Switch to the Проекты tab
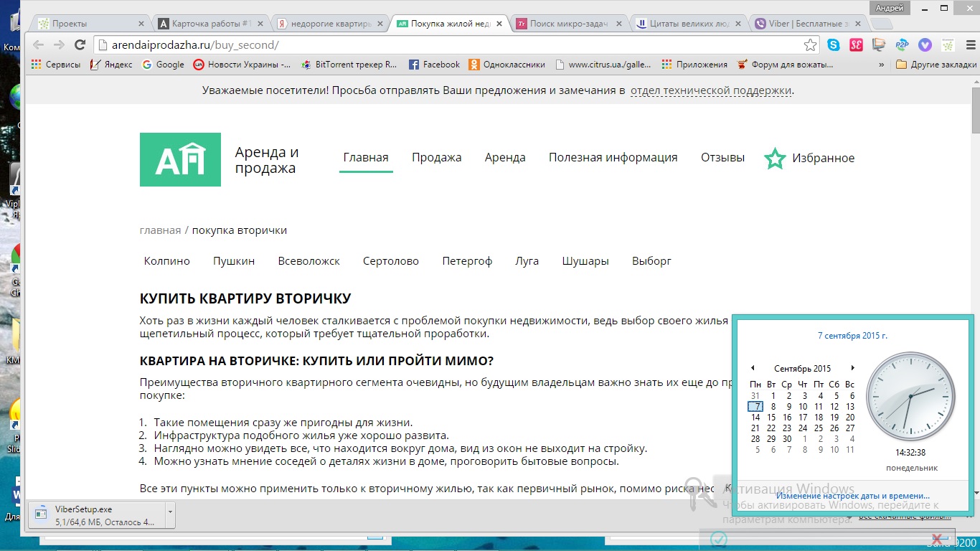 click(x=91, y=23)
